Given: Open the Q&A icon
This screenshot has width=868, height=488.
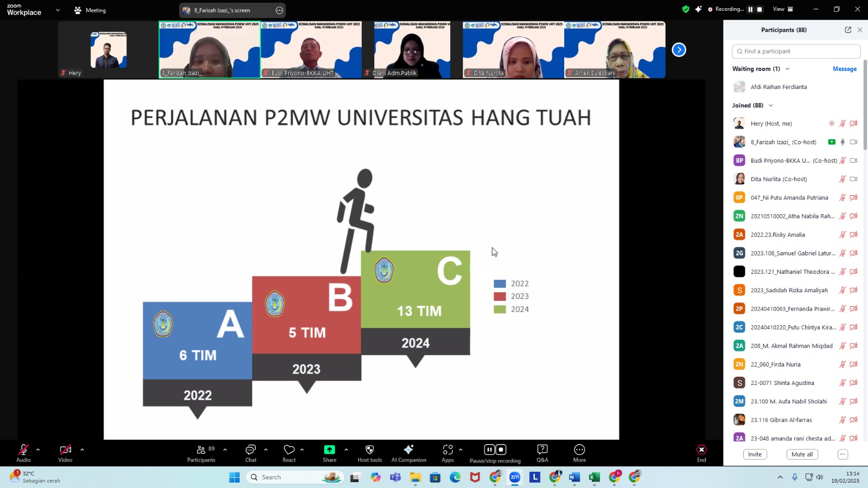Looking at the screenshot, I should (x=542, y=450).
